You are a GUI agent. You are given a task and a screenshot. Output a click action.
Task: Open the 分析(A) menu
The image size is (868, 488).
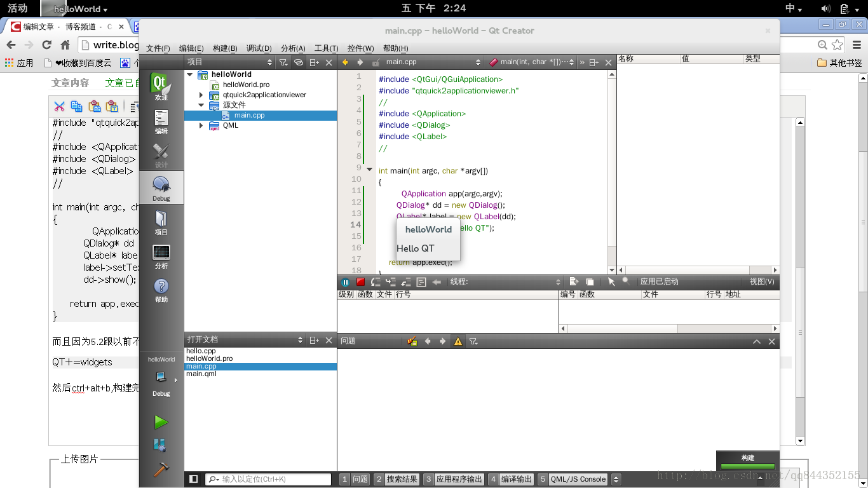(x=293, y=48)
